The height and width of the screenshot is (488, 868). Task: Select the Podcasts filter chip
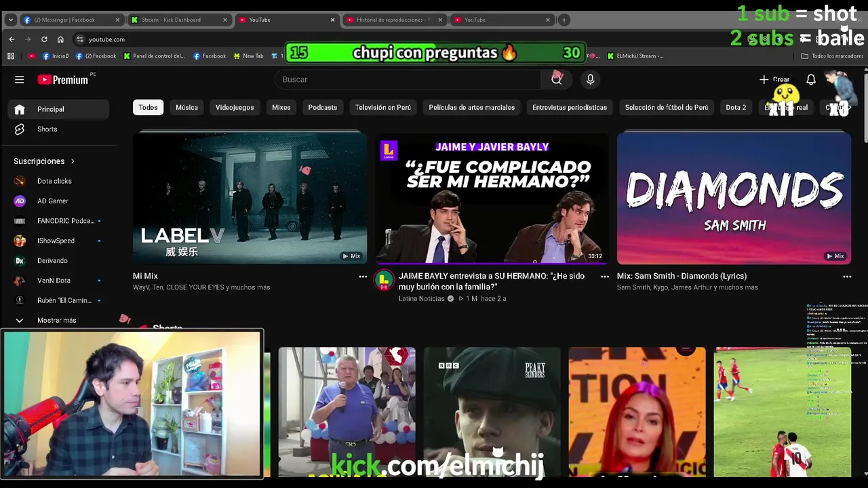pyautogui.click(x=323, y=107)
